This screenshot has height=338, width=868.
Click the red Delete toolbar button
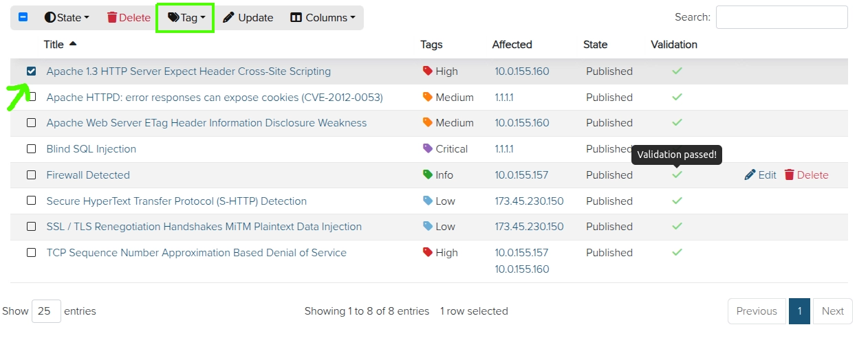(x=129, y=18)
